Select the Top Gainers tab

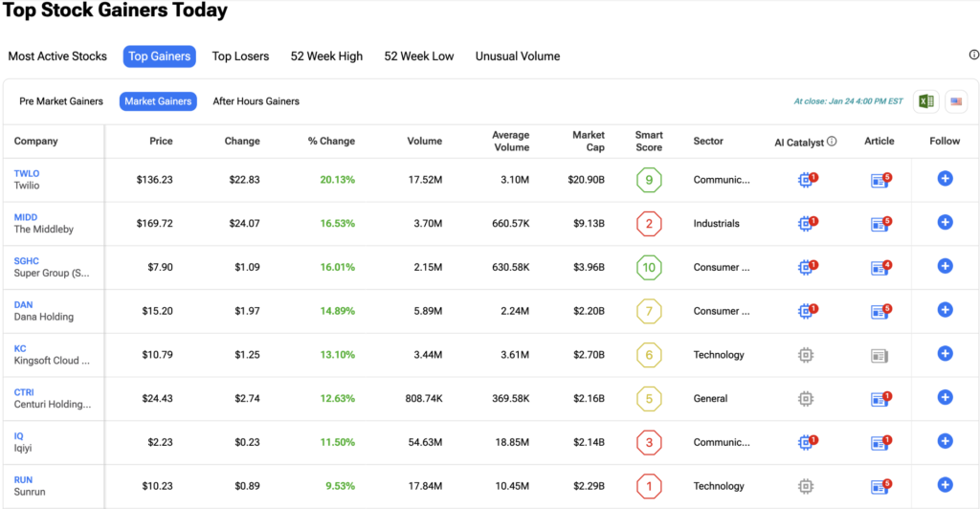pos(160,56)
